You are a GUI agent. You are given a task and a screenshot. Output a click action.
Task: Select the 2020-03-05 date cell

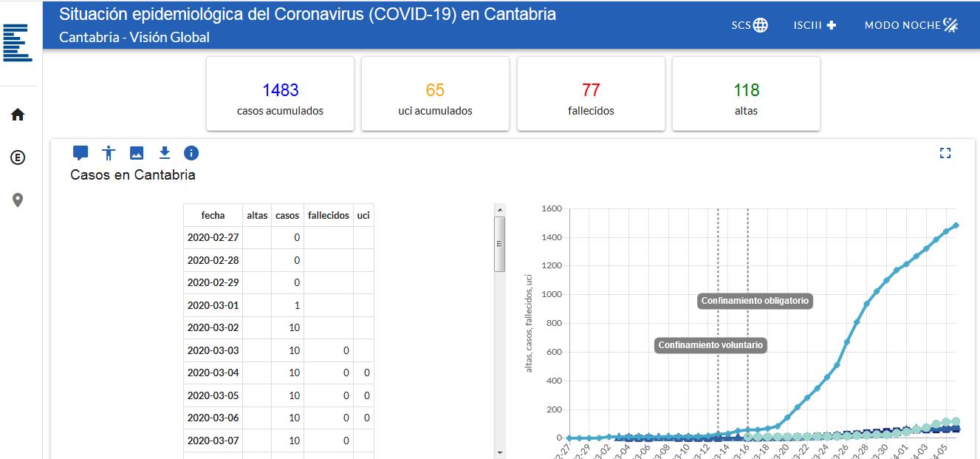[213, 395]
